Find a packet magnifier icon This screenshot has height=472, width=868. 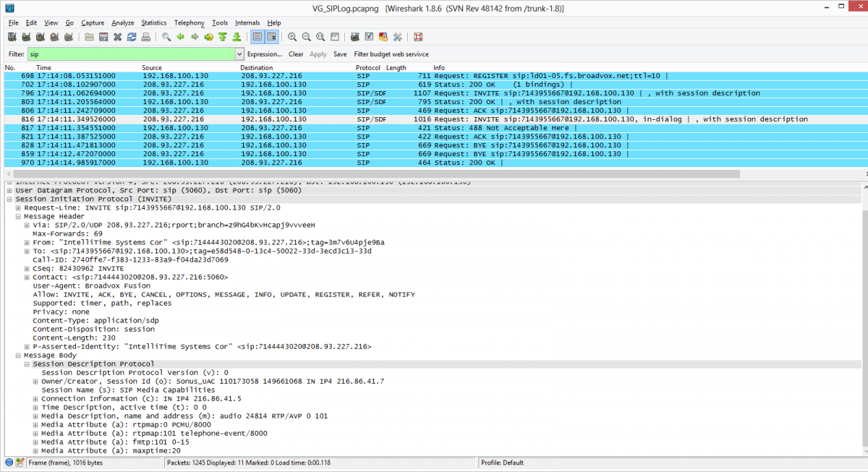166,37
